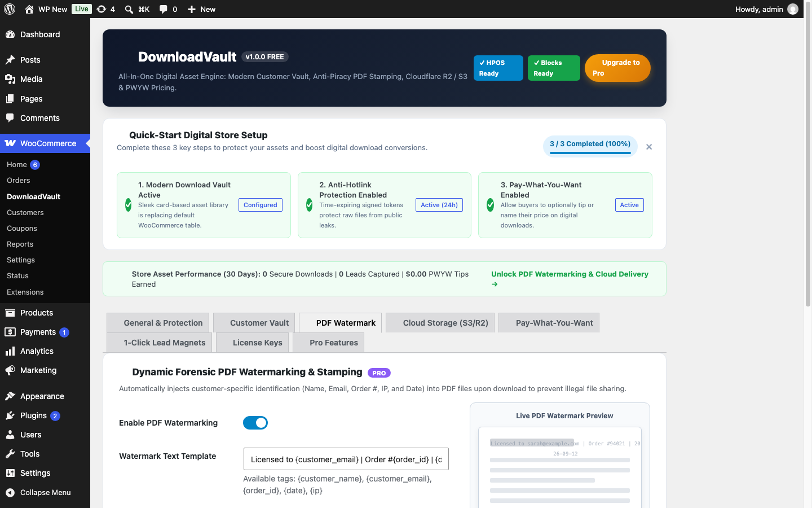812x508 pixels.
Task: Click the Tools wrench icon
Action: (10, 454)
